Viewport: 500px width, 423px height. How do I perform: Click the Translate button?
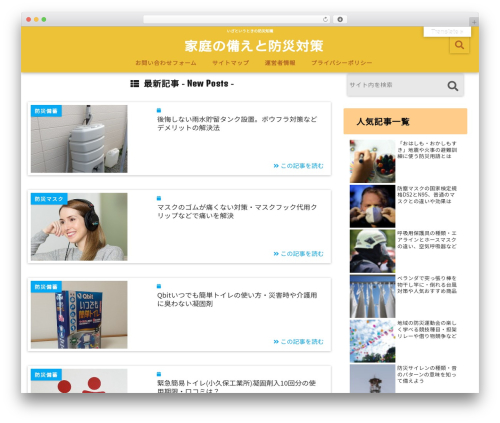pyautogui.click(x=447, y=32)
